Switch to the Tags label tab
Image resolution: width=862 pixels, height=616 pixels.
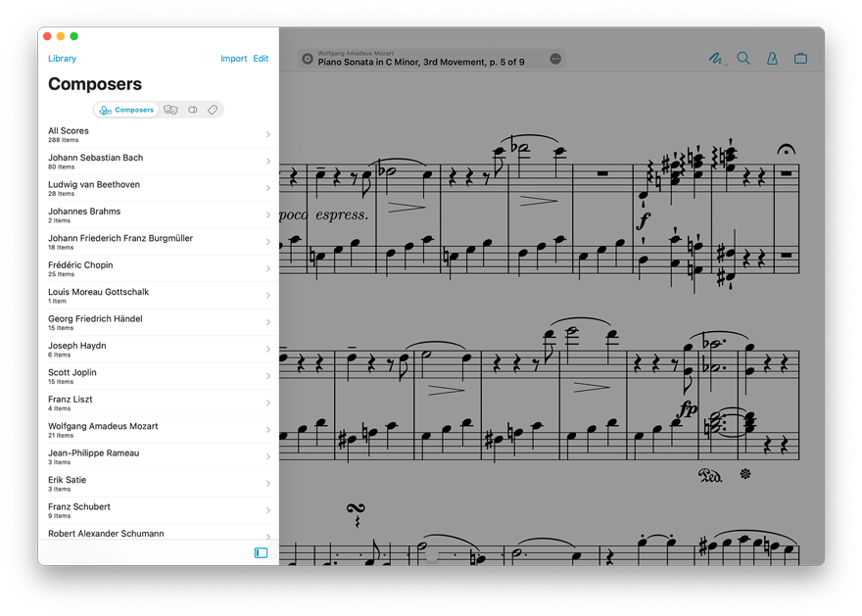click(x=213, y=110)
